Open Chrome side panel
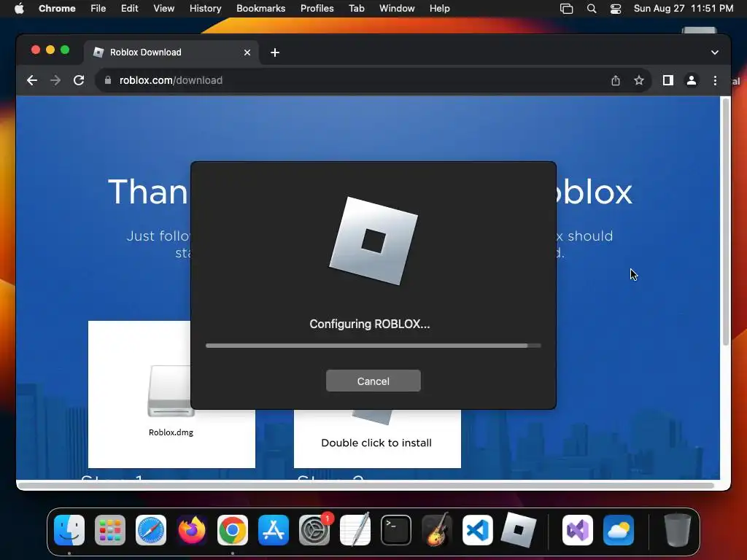Image resolution: width=747 pixels, height=560 pixels. click(668, 80)
